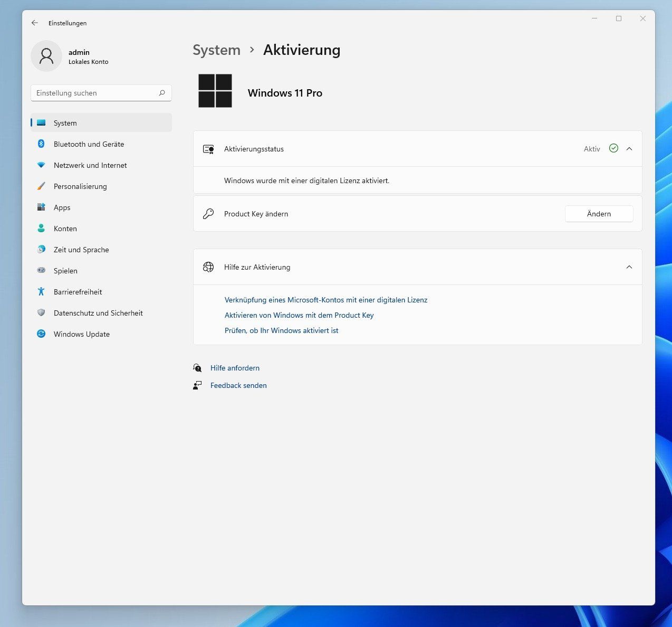This screenshot has height=627, width=672.
Task: Open Aktivieren von Windows mit Product Key
Action: click(x=299, y=315)
